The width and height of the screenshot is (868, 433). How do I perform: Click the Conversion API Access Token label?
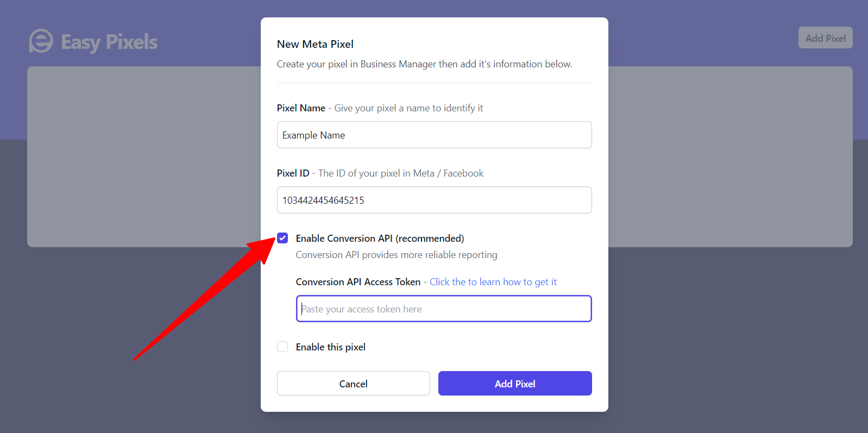point(358,281)
